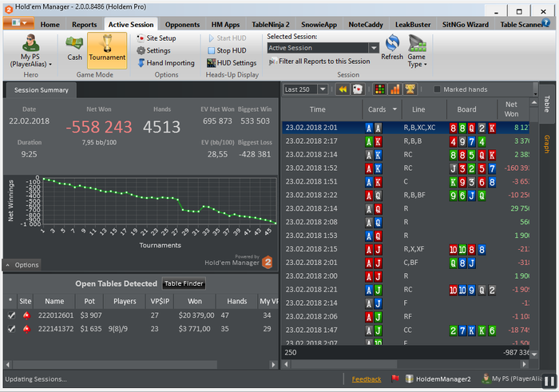Select hand row 23.02.2018 2:22
This screenshot has width=559, height=392.
pos(406,196)
